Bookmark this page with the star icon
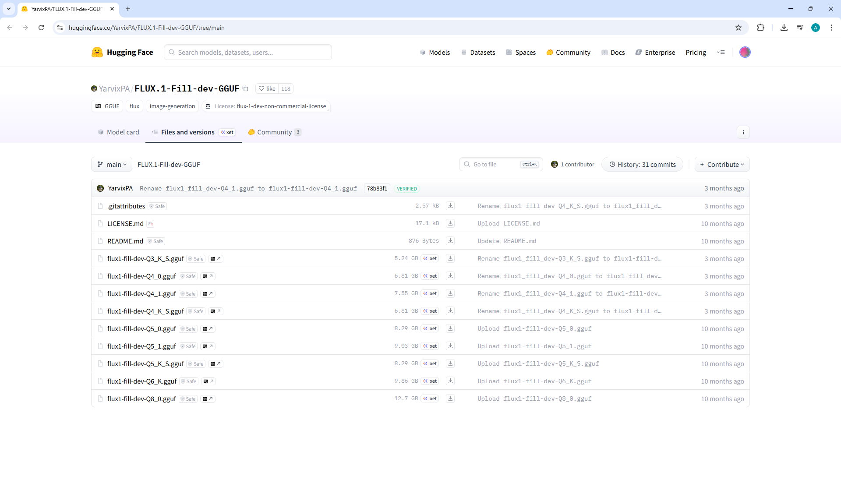This screenshot has width=841, height=504. click(739, 28)
